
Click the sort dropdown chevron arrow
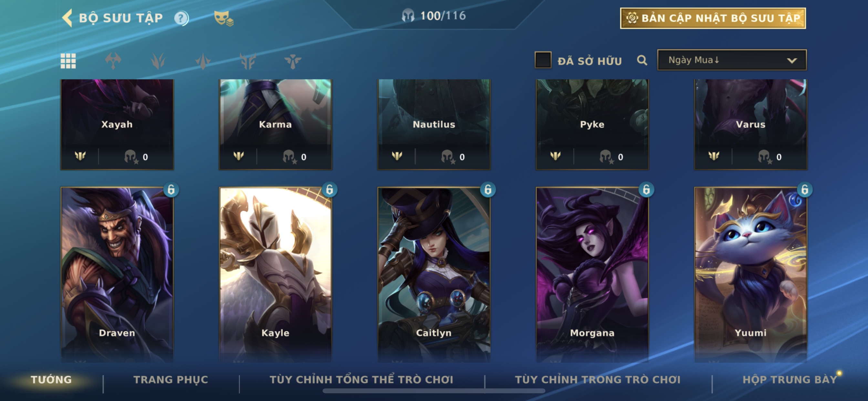point(791,61)
